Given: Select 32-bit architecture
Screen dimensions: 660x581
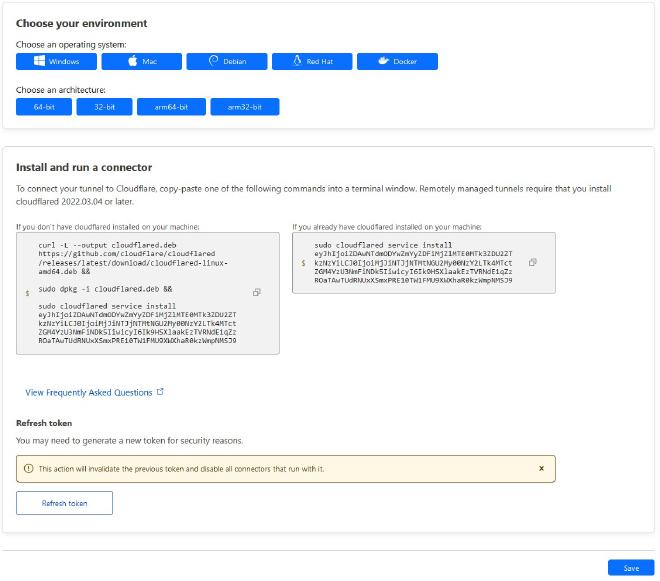Looking at the screenshot, I should click(104, 107).
